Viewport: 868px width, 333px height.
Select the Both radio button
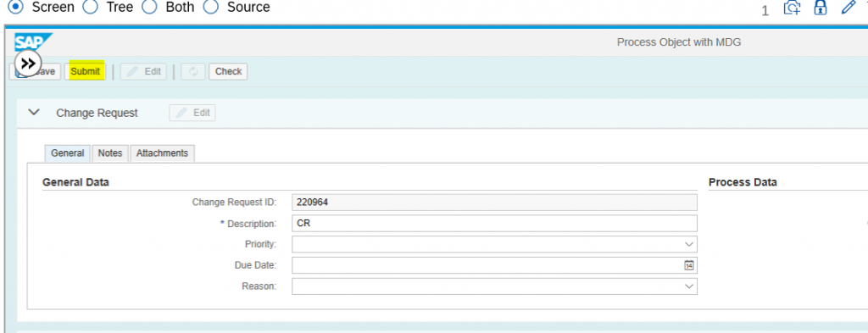click(x=149, y=7)
